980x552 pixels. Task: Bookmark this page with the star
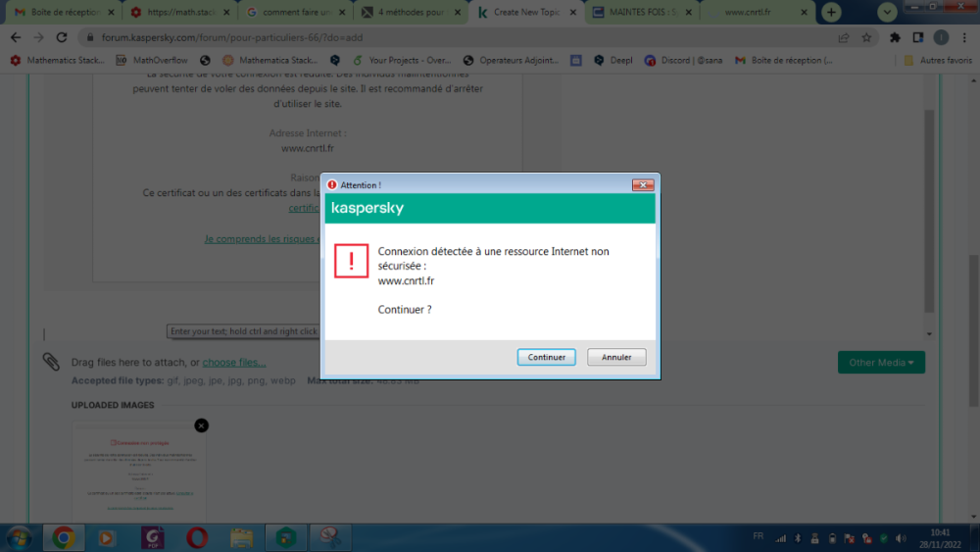pos(866,37)
